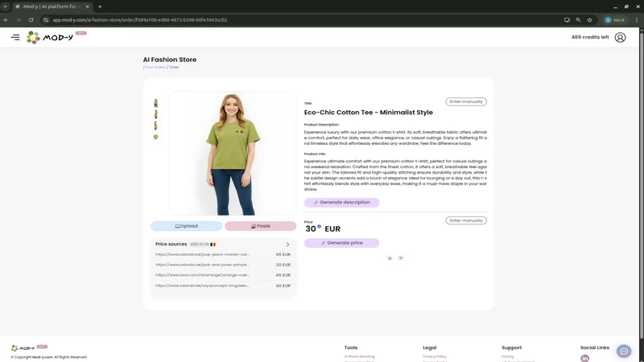Click the 489 credits left text
The height and width of the screenshot is (362, 644).
(590, 37)
